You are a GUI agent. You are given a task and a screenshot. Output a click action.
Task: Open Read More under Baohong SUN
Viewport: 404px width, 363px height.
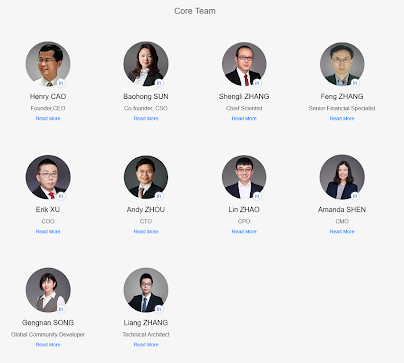click(x=146, y=118)
